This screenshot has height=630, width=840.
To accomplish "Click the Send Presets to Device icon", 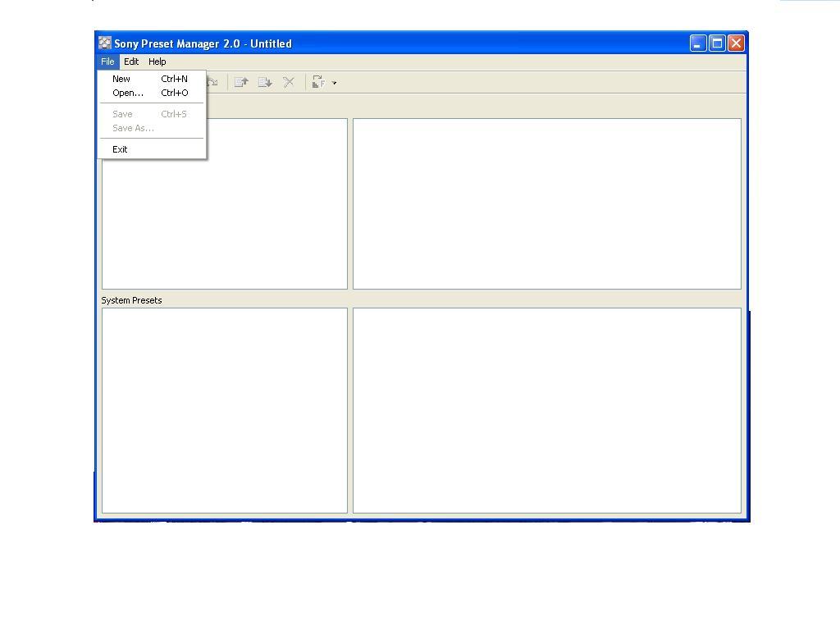I will (x=240, y=81).
